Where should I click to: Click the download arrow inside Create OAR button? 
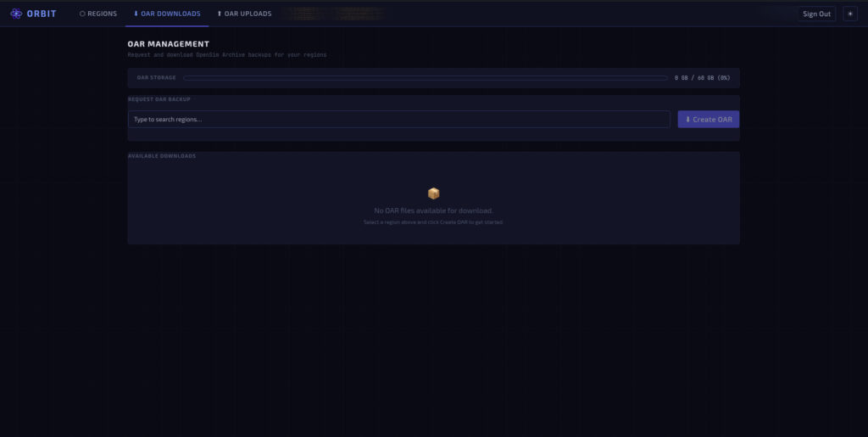[x=687, y=120]
